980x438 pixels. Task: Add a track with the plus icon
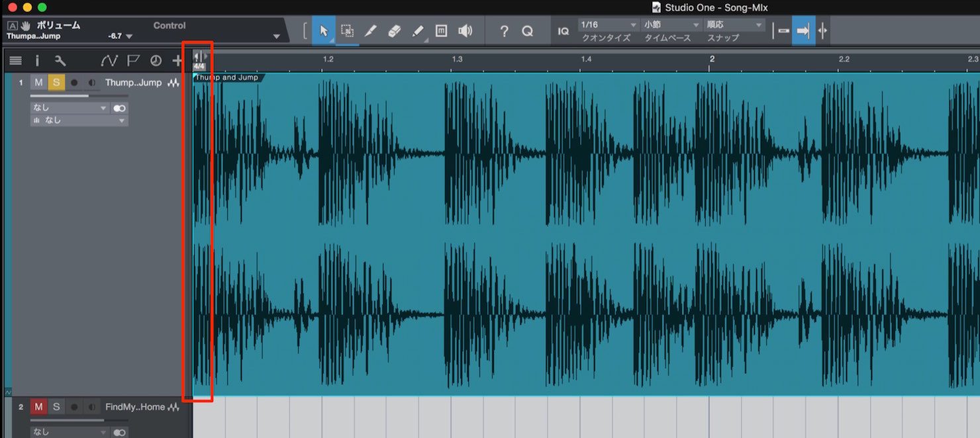177,61
